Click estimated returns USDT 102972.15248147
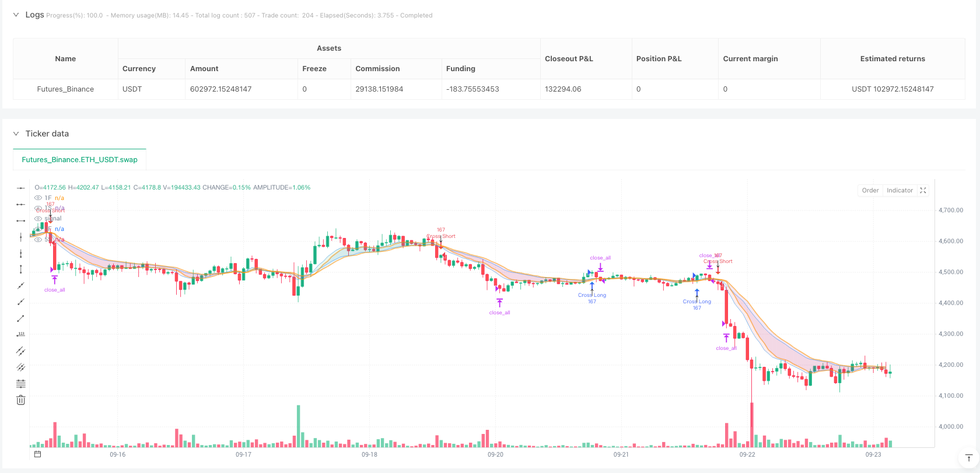 coord(892,89)
